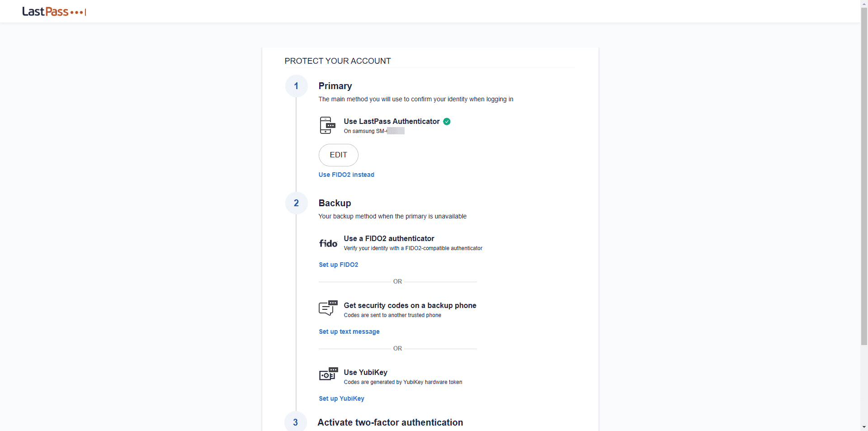Open the Set up text message link
Screen dimensions: 868x431
349,332
